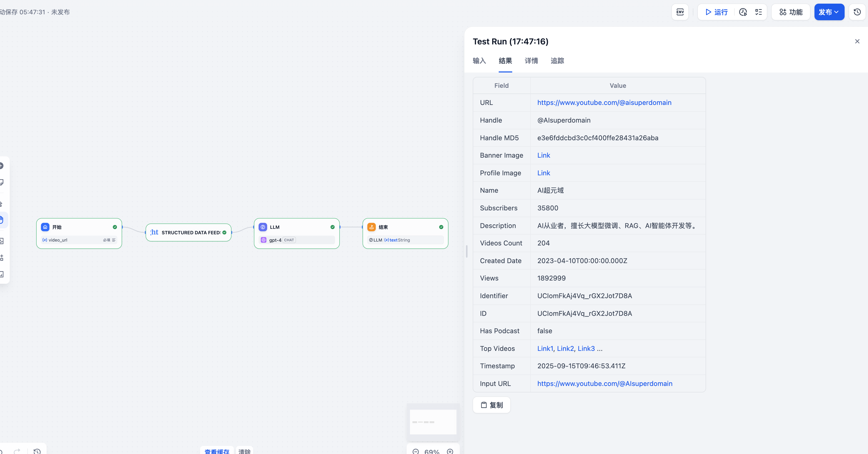Viewport: 868px width, 454px height.
Task: Select the hand pan tool in left toolbar
Action: click(x=2, y=220)
